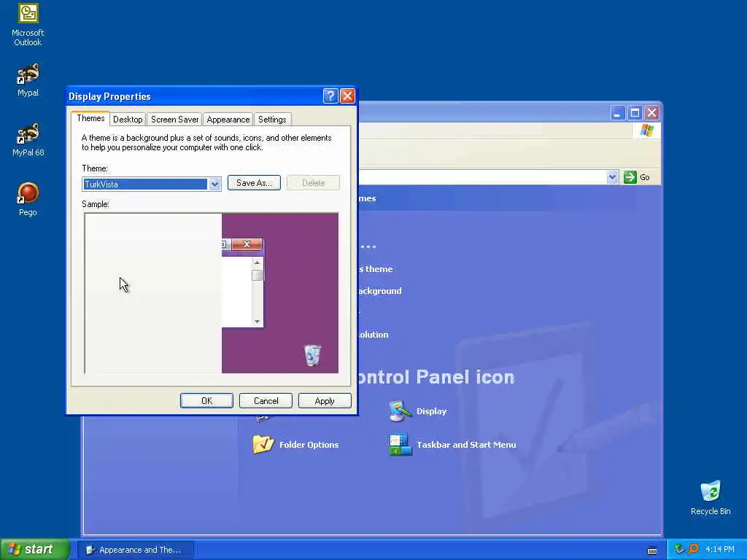Click the keyboard language bar icon
747x560 pixels.
[651, 551]
